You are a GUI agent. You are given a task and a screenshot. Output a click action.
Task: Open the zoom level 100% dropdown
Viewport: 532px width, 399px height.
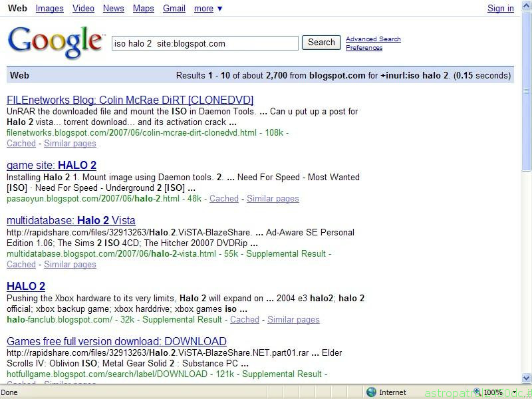[514, 392]
